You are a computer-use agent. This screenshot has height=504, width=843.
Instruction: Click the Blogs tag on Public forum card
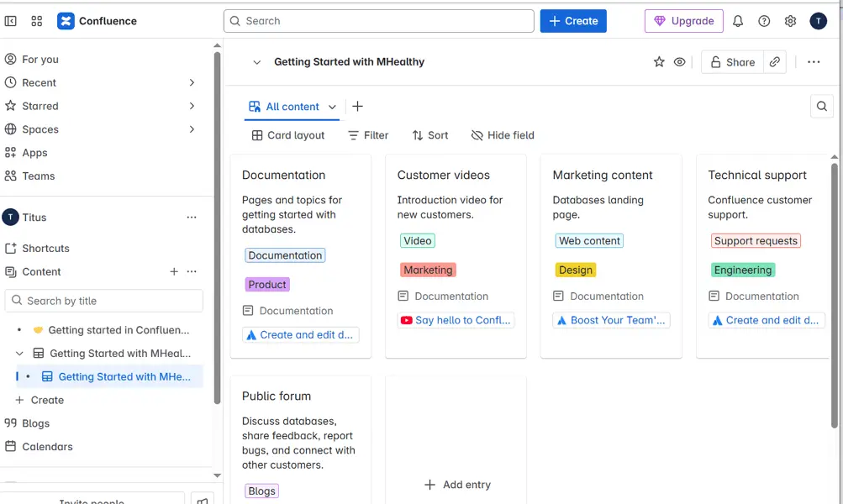pyautogui.click(x=262, y=491)
